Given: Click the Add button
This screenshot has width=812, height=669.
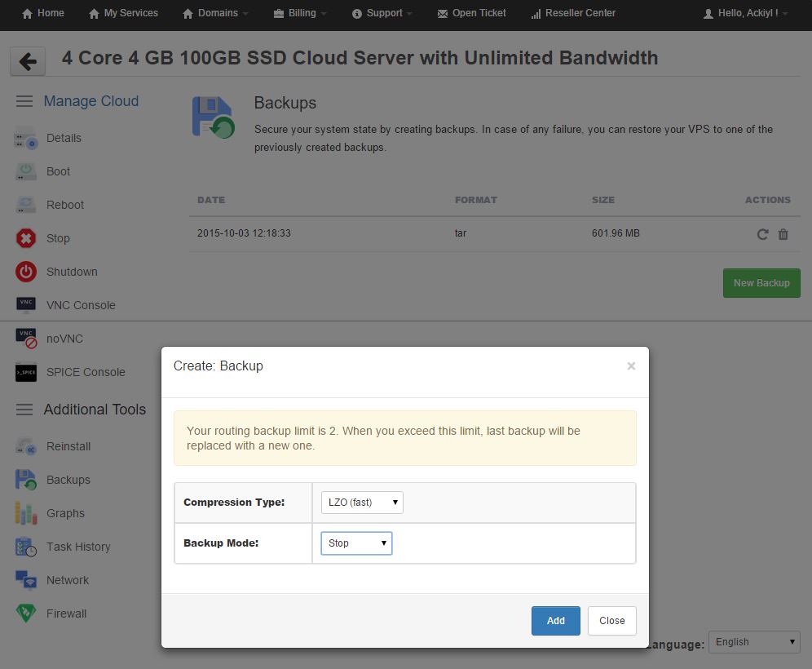Looking at the screenshot, I should pos(555,621).
